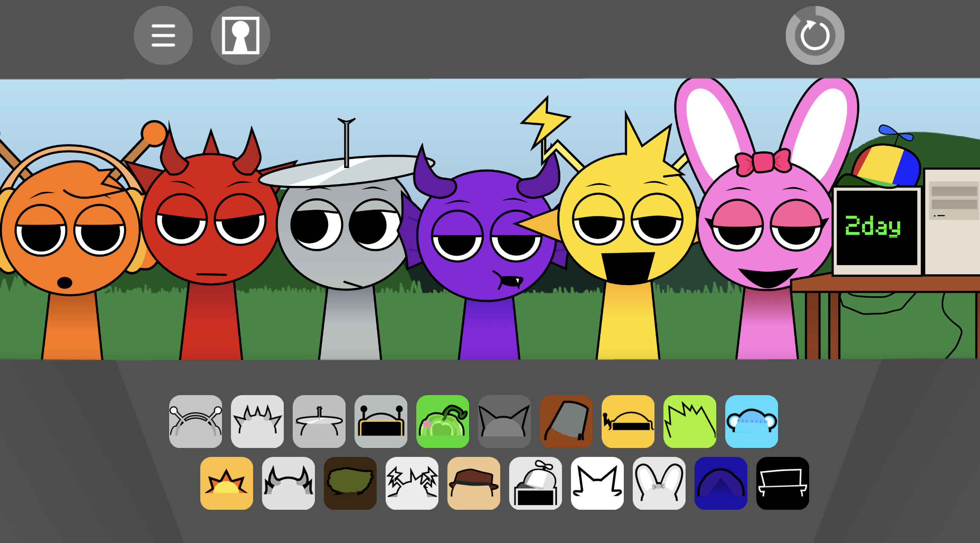Select the white cat ears icon
The height and width of the screenshot is (543, 980).
coord(597,483)
